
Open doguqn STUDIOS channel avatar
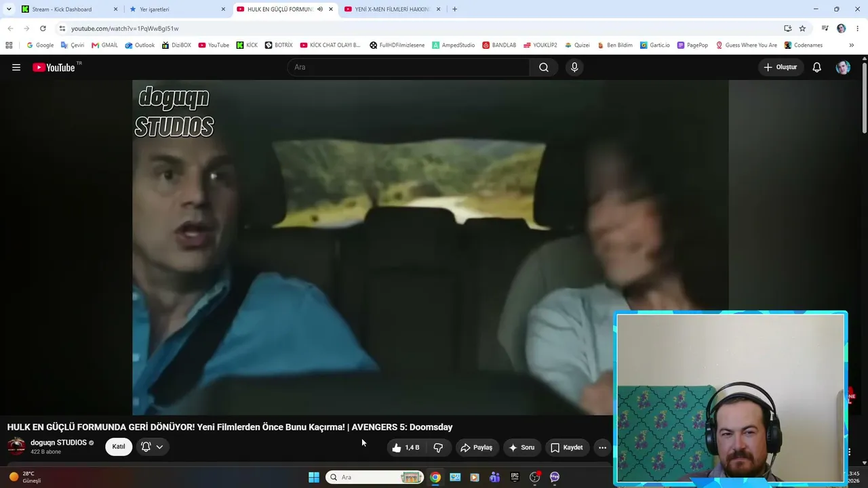(x=16, y=446)
